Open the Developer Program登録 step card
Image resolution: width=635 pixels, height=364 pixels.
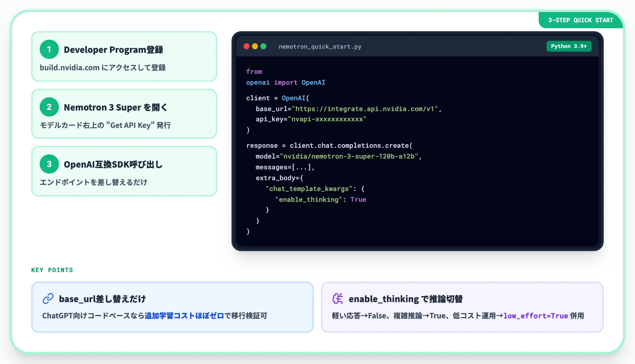click(x=124, y=56)
